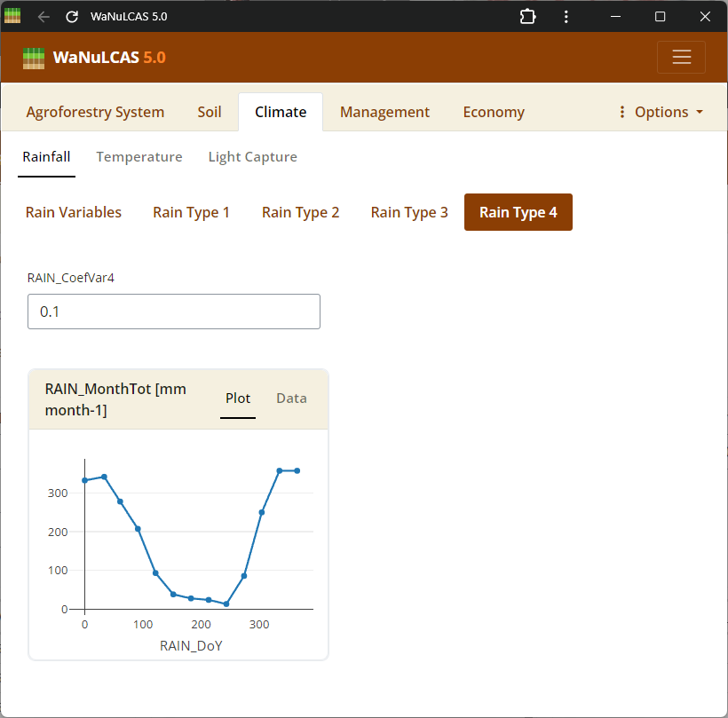Switch to the Agroforestry System tab
This screenshot has height=718, width=728.
(95, 112)
